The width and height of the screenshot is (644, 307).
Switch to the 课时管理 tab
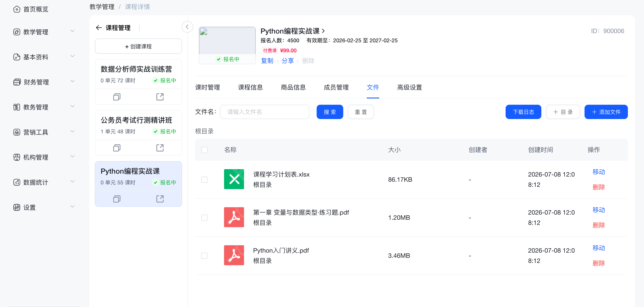[x=208, y=87]
